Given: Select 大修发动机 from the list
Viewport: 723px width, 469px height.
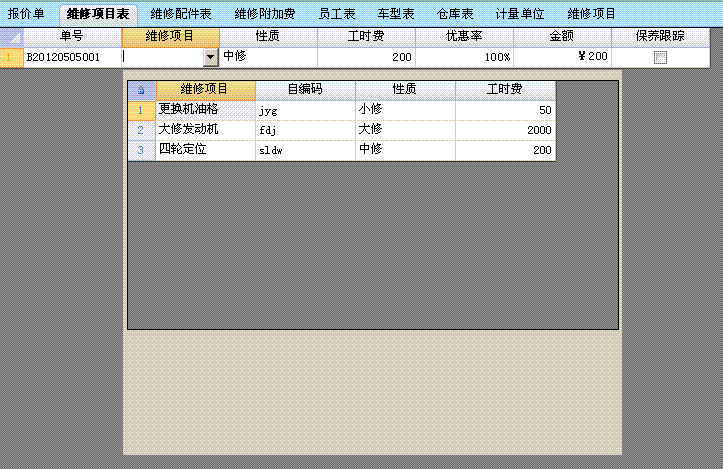Looking at the screenshot, I should point(206,130).
